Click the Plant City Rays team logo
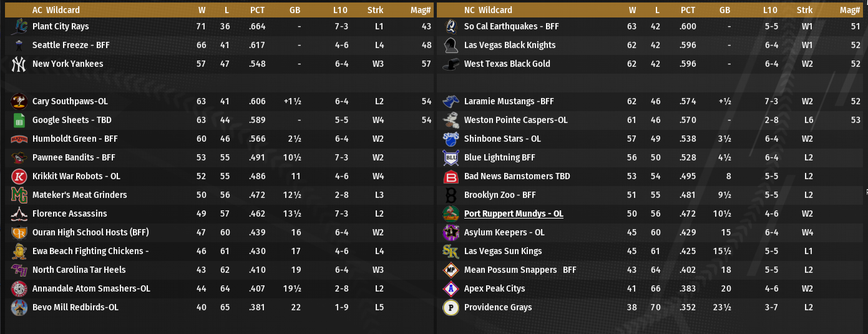 click(x=19, y=26)
